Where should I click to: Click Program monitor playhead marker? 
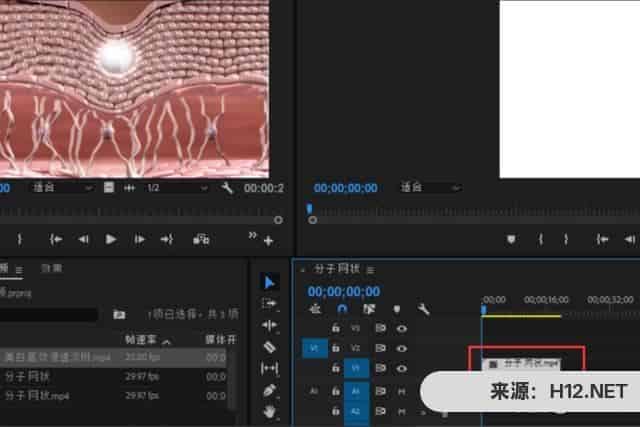pos(309,209)
